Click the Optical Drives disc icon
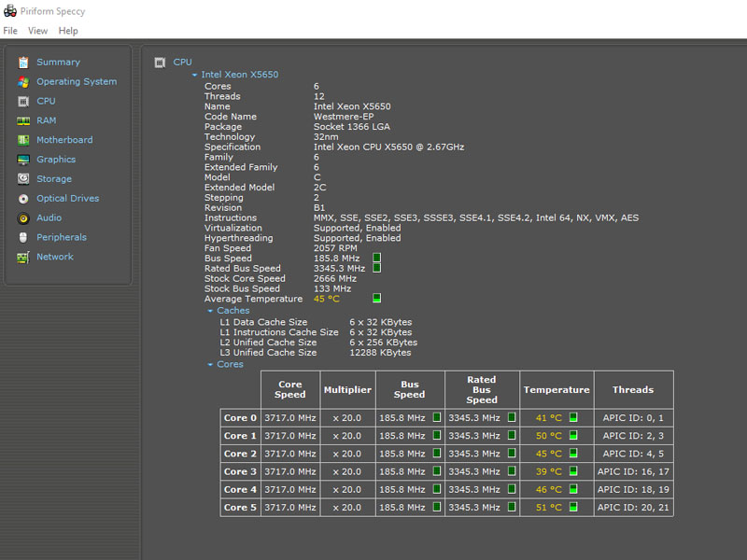 tap(23, 199)
